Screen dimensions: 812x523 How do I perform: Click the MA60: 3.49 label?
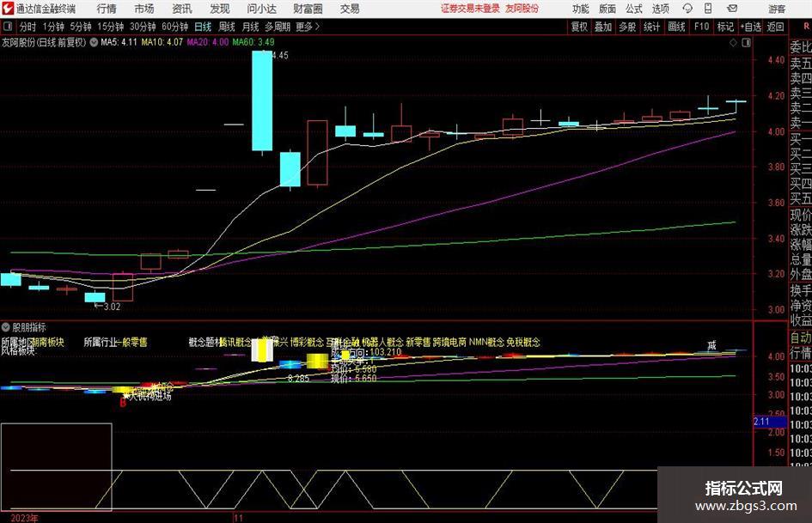[253, 42]
